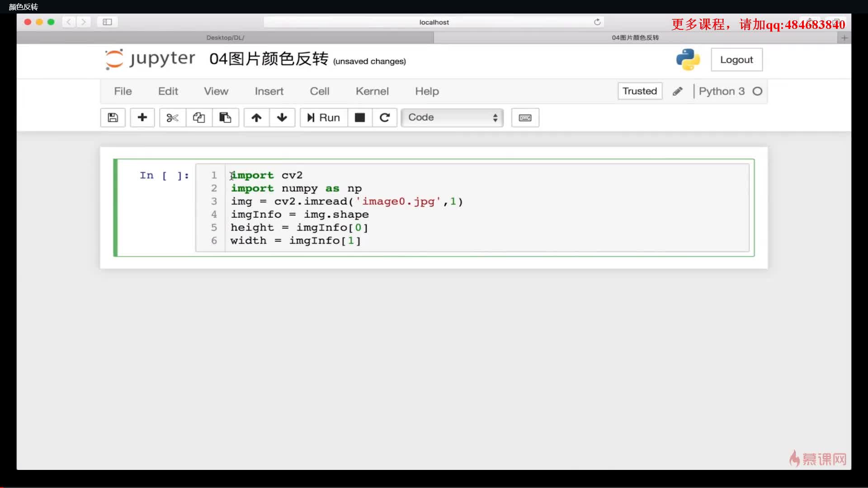Click the 04图片颜色反转 notebook tab
The width and height of the screenshot is (868, 488).
(635, 37)
